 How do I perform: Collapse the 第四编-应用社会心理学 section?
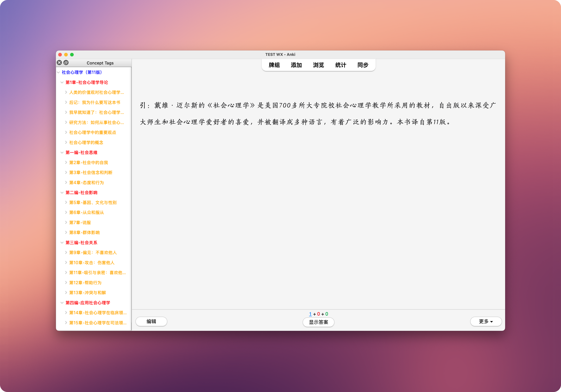pyautogui.click(x=62, y=303)
